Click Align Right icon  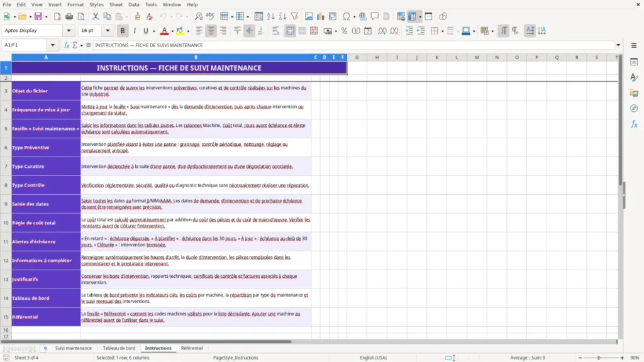point(223,31)
